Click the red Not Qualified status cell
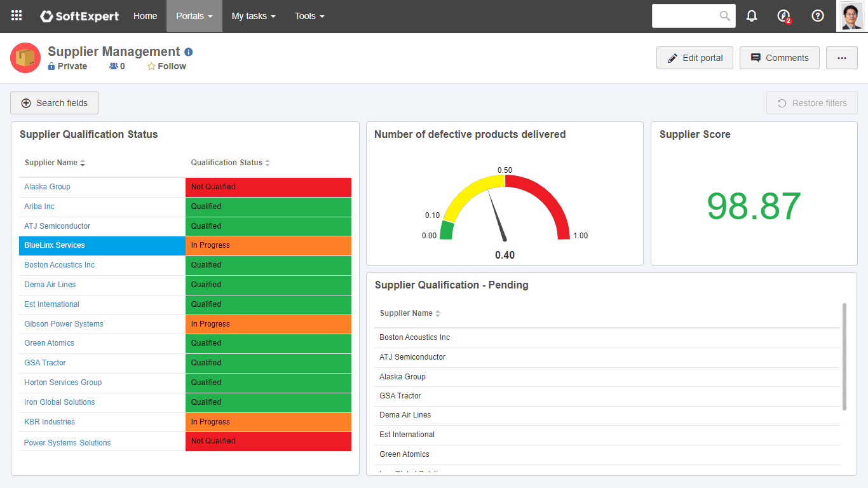Screen dimensions: 868x488 click(268, 187)
